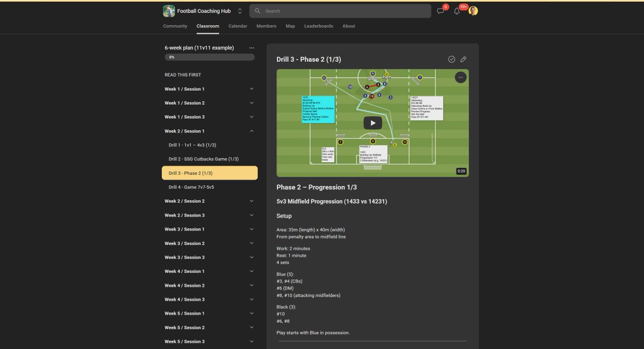The image size is (644, 349).
Task: Click the 0:20 video duration badge
Action: (461, 171)
